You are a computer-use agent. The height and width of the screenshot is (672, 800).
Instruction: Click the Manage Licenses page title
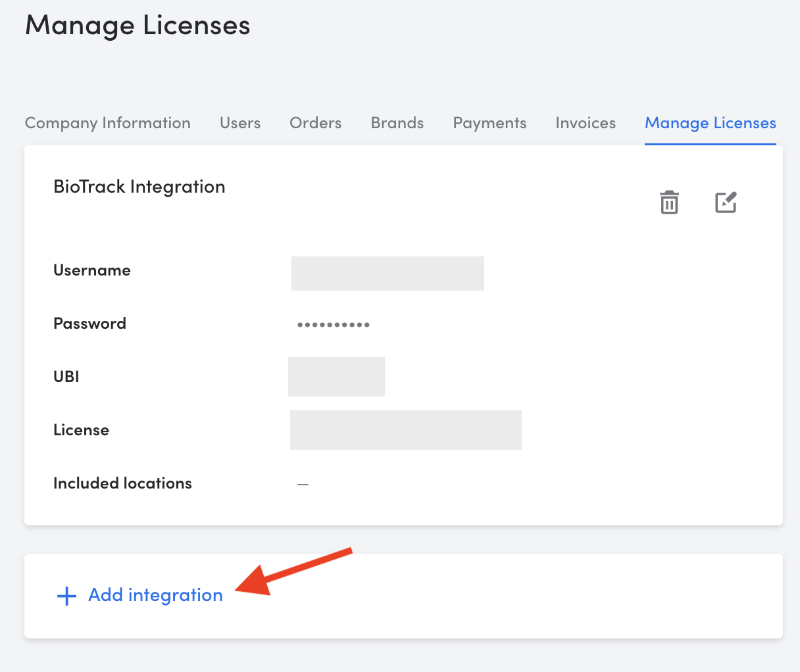pyautogui.click(x=137, y=26)
